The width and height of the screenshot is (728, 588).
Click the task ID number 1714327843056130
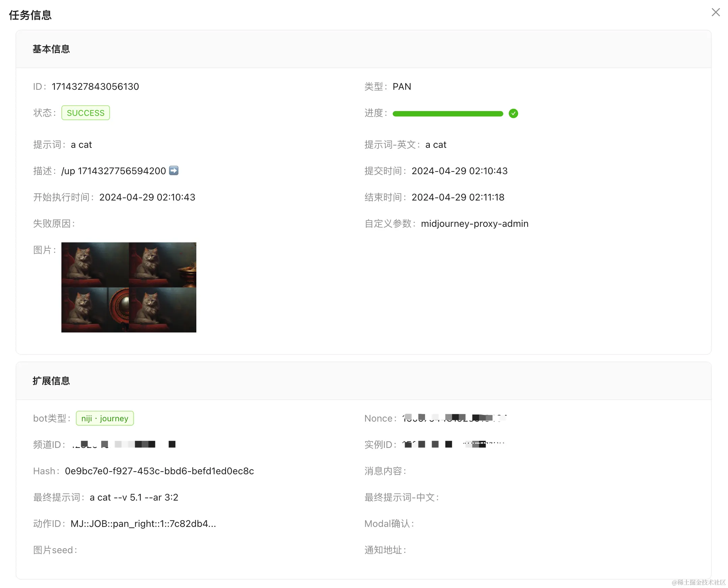pos(95,87)
